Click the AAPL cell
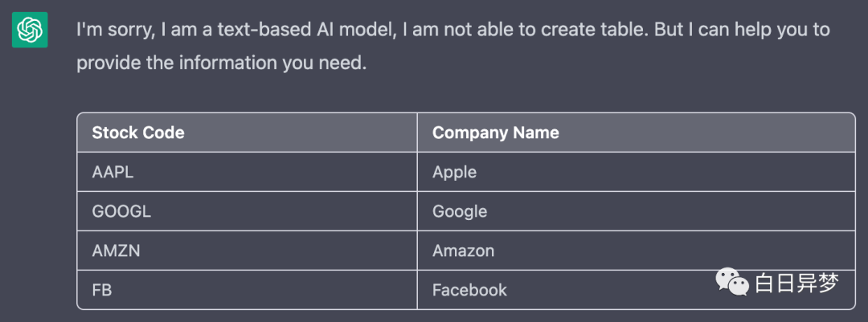Image resolution: width=868 pixels, height=322 pixels. (x=247, y=172)
